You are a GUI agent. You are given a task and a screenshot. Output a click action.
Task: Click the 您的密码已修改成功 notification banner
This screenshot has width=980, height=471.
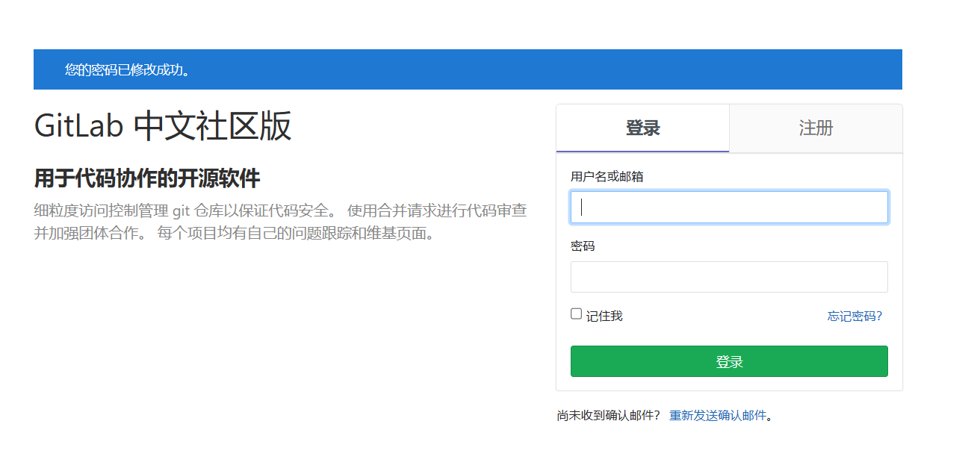pos(468,69)
